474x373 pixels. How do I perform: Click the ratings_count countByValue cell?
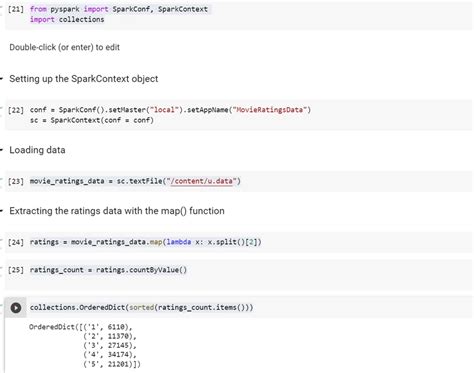tap(238, 274)
